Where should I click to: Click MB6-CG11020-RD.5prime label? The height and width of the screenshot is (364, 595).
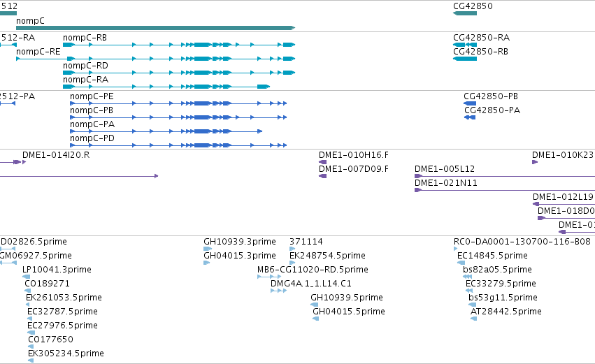(313, 270)
